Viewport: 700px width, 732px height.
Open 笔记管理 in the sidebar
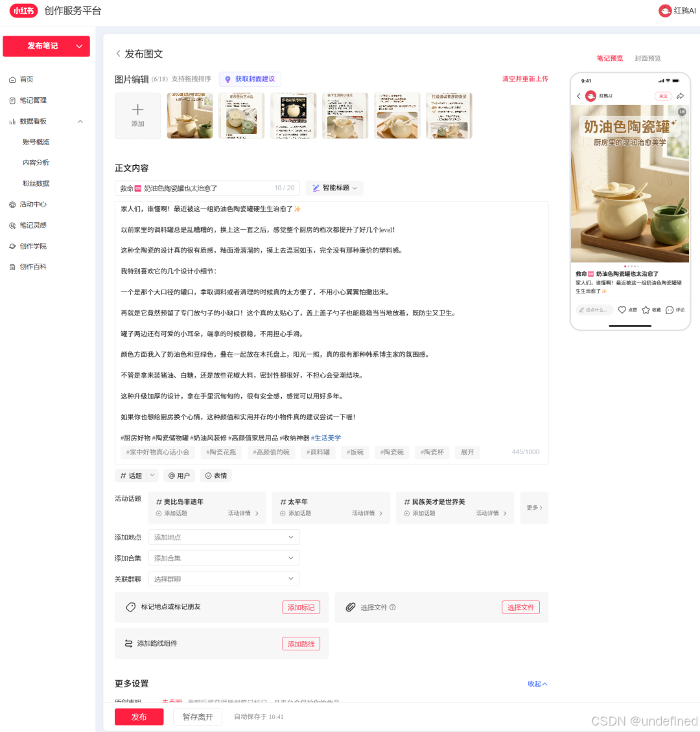(x=33, y=100)
